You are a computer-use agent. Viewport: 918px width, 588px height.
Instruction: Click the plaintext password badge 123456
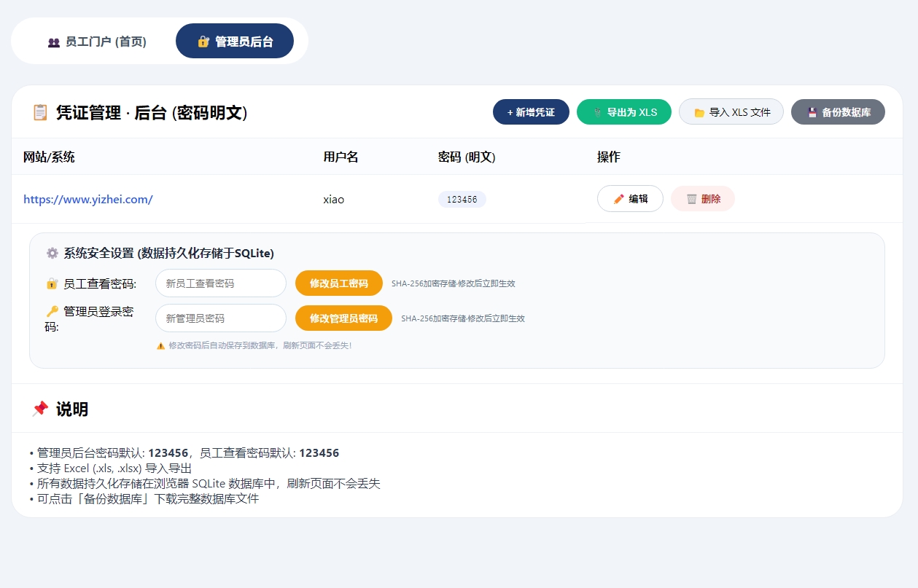click(462, 199)
